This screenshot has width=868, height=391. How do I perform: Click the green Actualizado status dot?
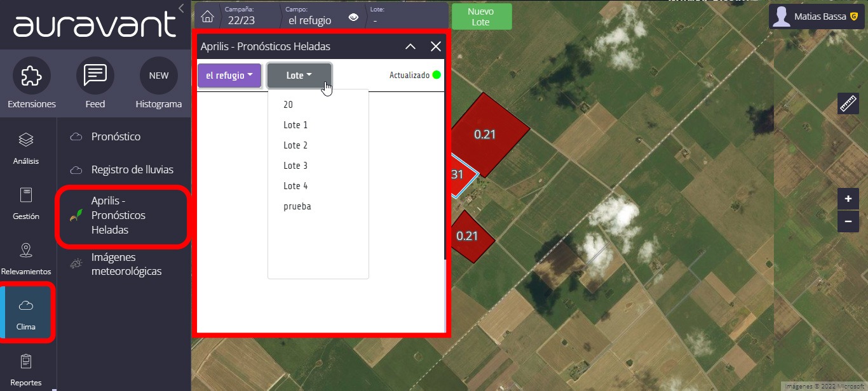[x=437, y=75]
